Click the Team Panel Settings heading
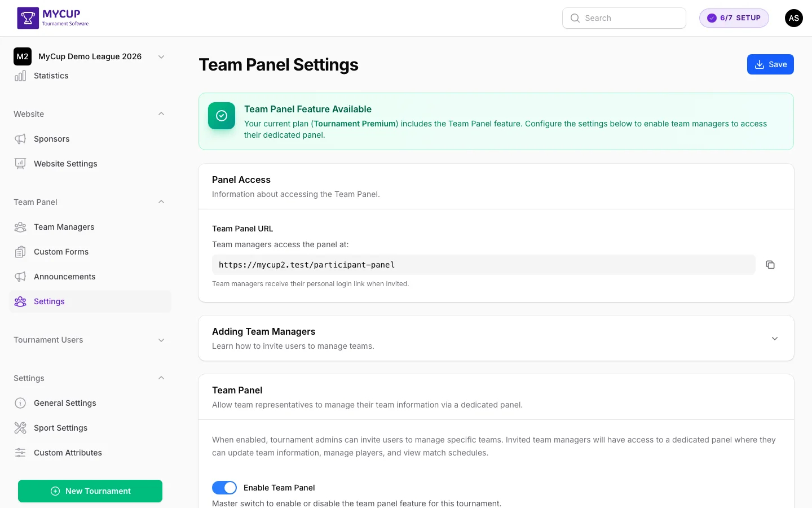 point(279,64)
